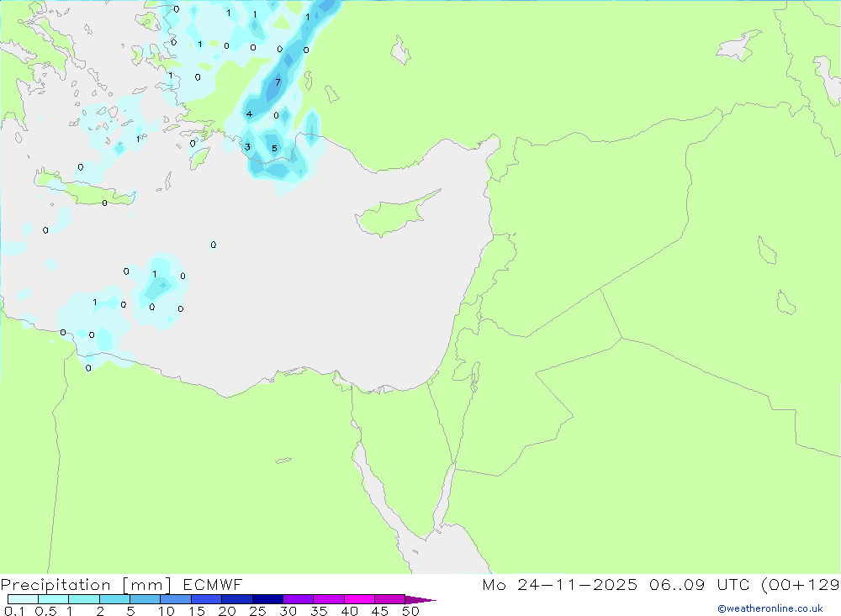Click the 0.1–0.5 mm palest cyan legend swatch

(x=23, y=599)
